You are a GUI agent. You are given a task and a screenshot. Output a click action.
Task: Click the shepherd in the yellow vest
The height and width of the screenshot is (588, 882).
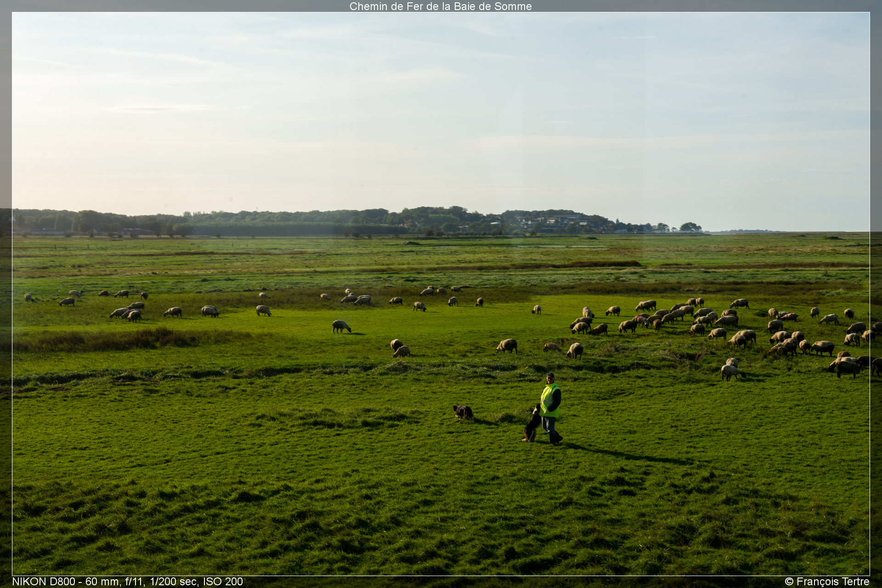click(x=550, y=408)
